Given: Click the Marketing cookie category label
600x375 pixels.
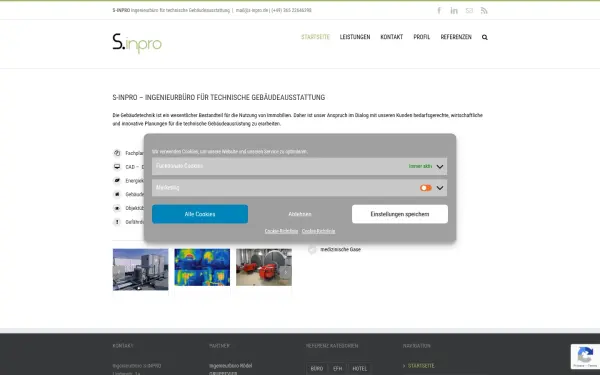Looking at the screenshot, I should pos(167,188).
